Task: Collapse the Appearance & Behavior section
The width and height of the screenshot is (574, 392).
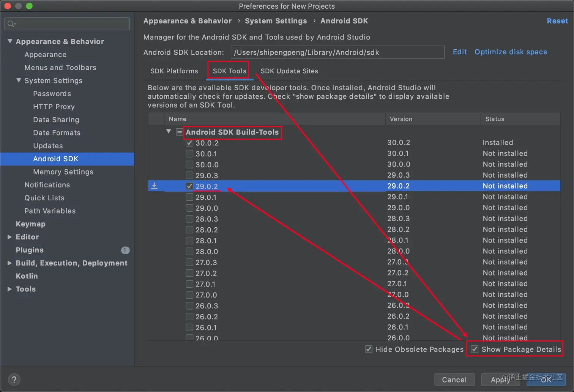Action: [x=10, y=41]
